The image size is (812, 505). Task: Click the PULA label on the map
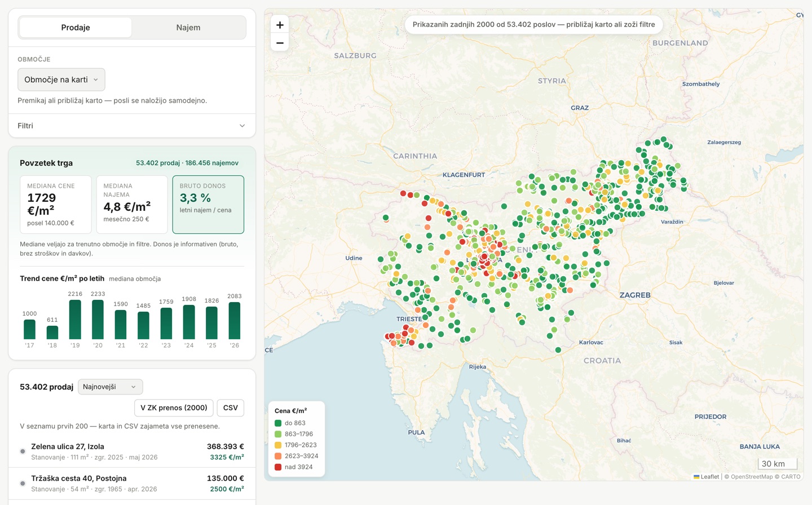pos(416,433)
